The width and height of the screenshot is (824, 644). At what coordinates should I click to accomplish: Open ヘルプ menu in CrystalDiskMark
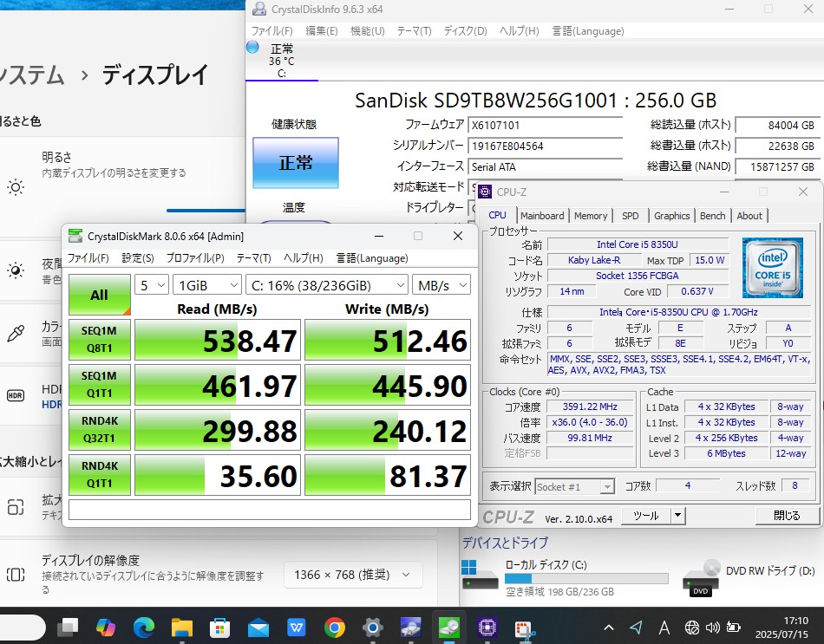coord(304,258)
